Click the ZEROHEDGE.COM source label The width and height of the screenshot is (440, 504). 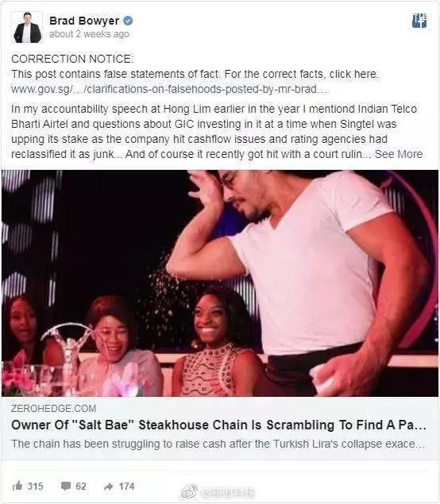(x=54, y=408)
